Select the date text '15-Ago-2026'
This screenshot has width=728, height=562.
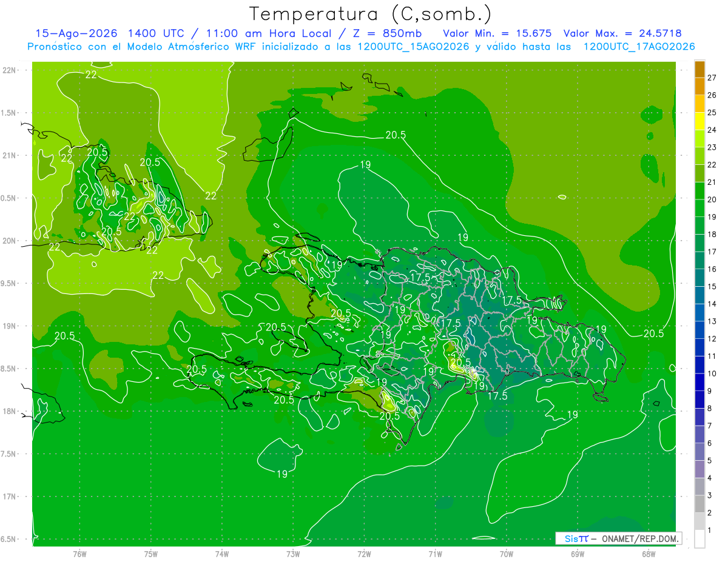tap(76, 33)
